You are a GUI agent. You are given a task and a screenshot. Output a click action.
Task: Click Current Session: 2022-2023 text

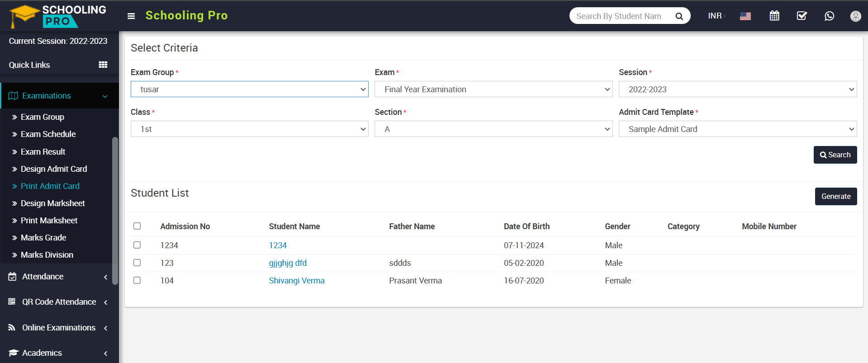point(58,41)
